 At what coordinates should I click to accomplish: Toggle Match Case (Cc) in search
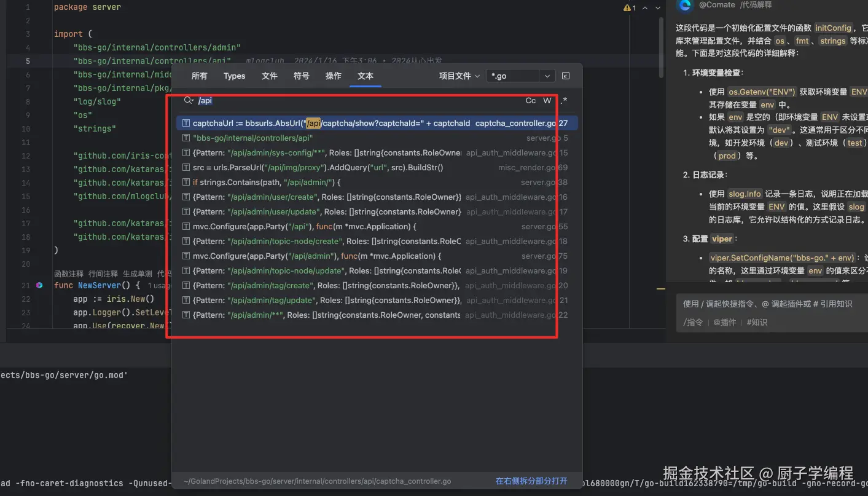pyautogui.click(x=531, y=101)
